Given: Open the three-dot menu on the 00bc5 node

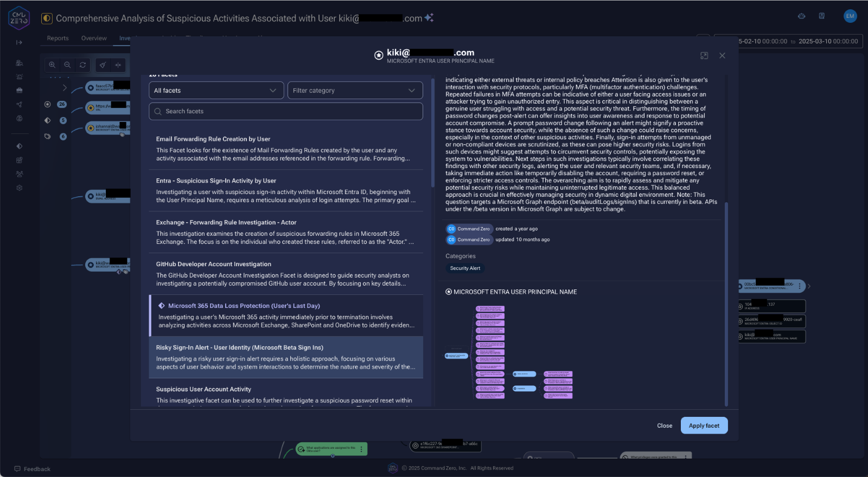Looking at the screenshot, I should pyautogui.click(x=800, y=286).
